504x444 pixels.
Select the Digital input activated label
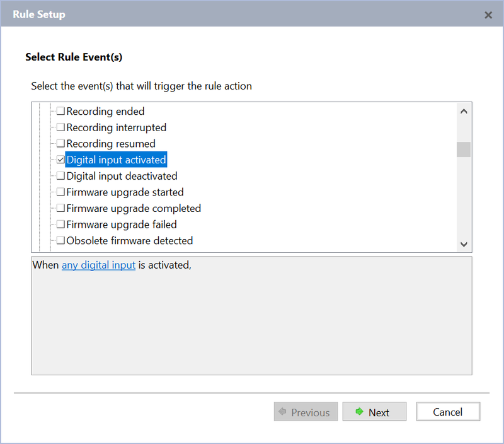click(116, 160)
